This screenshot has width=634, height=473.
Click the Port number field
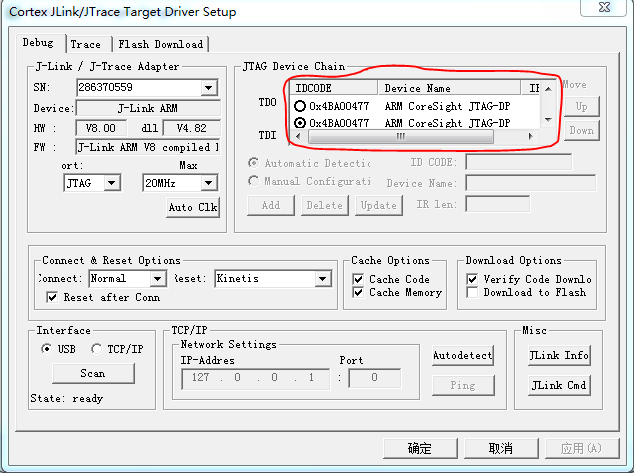[x=375, y=378]
